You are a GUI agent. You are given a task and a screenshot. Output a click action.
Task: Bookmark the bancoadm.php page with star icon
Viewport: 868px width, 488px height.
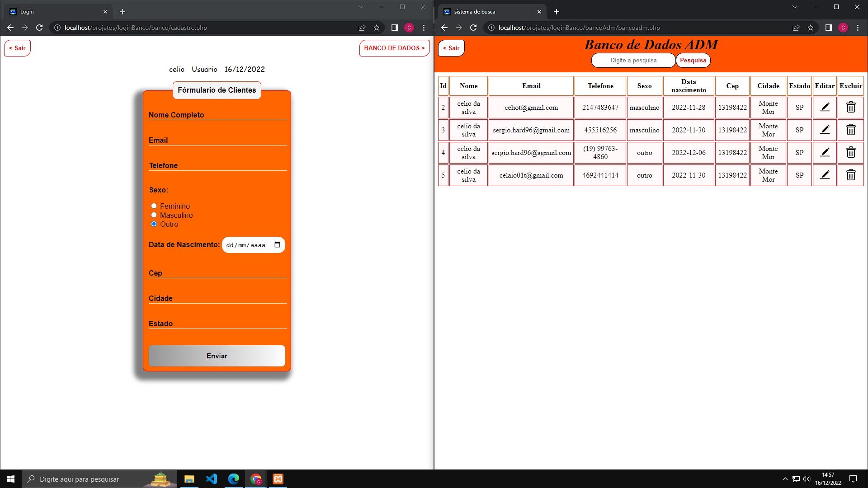[x=811, y=28]
